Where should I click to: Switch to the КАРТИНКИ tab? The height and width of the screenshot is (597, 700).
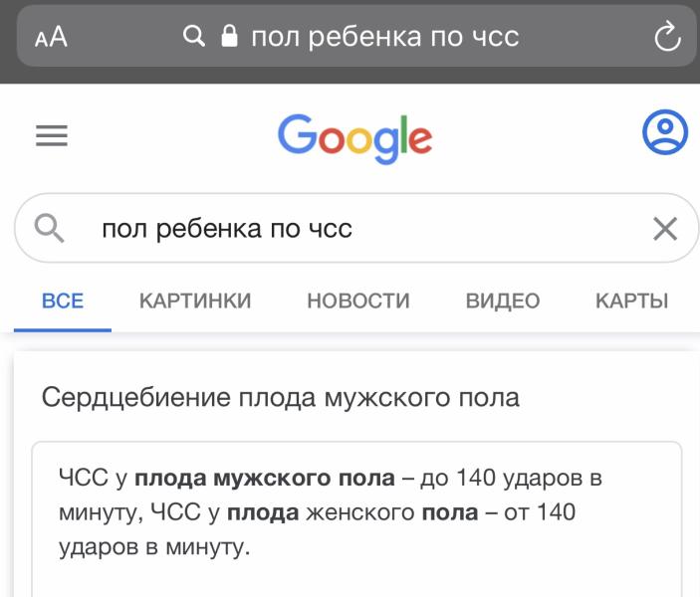tap(195, 300)
